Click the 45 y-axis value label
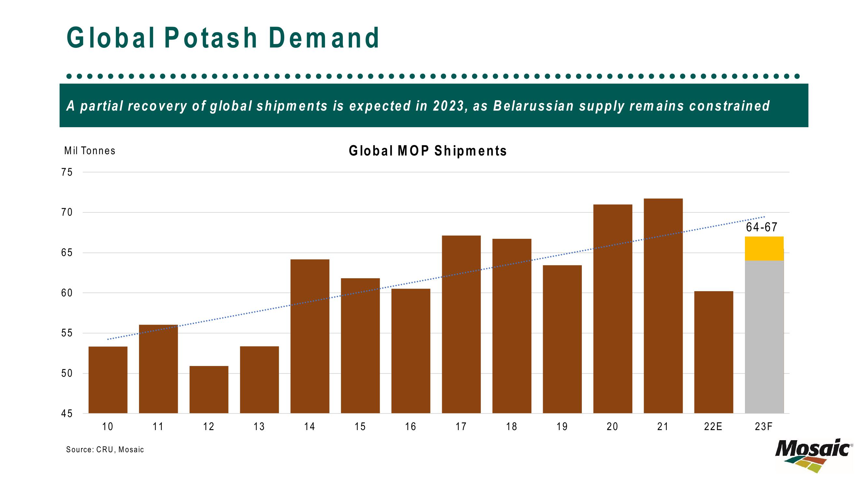 (x=67, y=413)
